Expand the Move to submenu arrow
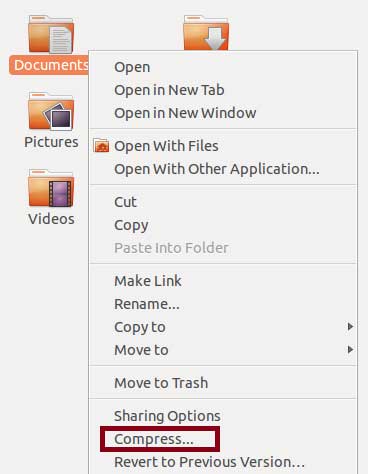Viewport: 368px width, 474px height. tap(350, 350)
